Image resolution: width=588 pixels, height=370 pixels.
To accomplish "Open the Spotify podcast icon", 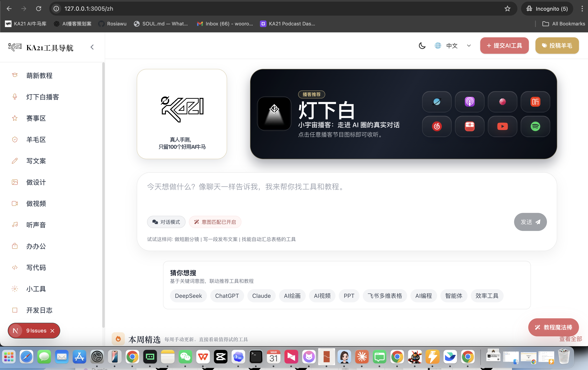I will click(x=535, y=126).
